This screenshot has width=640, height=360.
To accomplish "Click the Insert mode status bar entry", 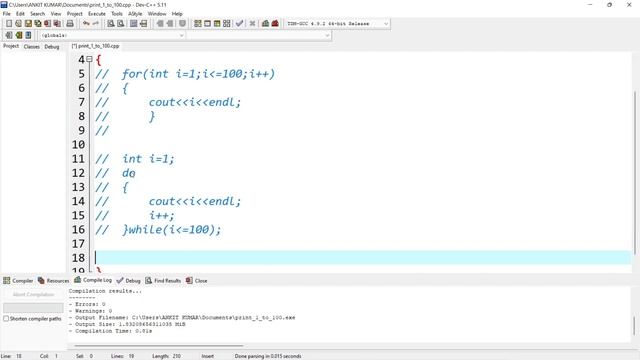I will [x=207, y=356].
